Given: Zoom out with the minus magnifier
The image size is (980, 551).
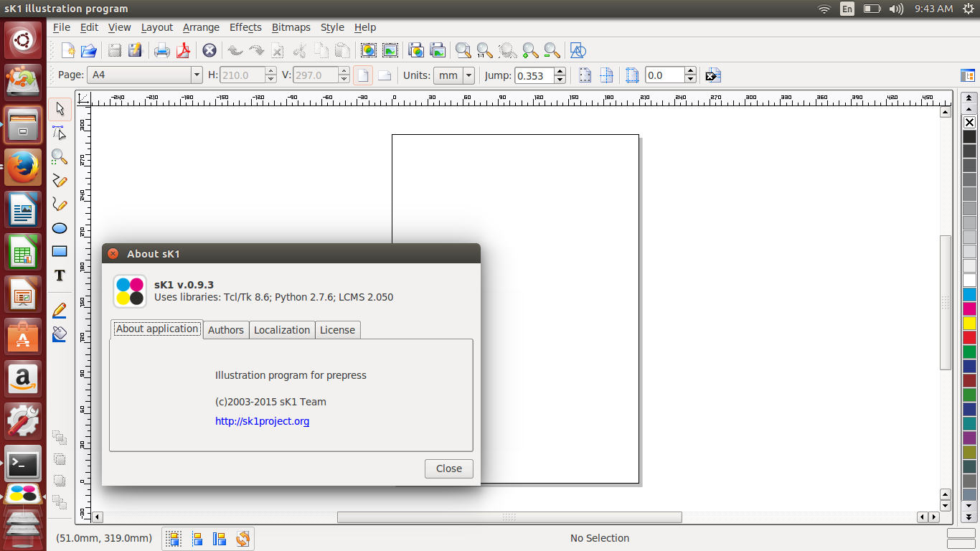Looking at the screenshot, I should click(x=551, y=50).
